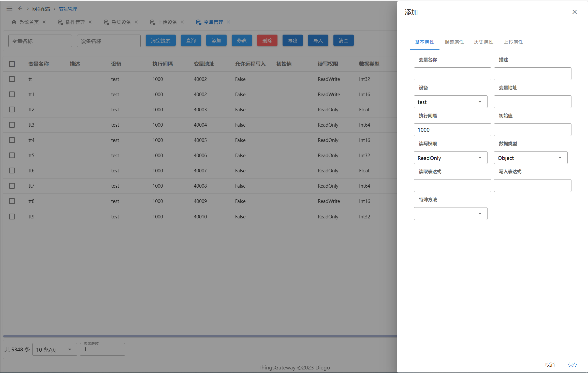Switch to the 上传属性 tab
Screen dimensions: 588x373
[513, 42]
